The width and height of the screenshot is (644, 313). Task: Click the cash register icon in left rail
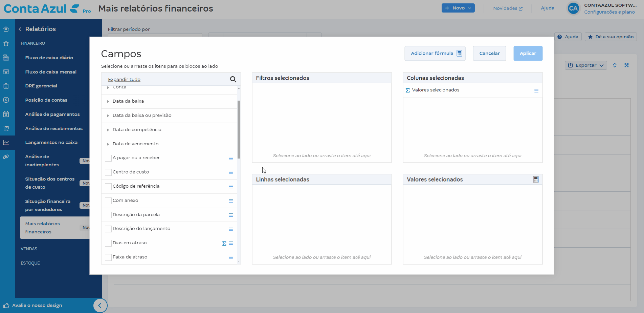tap(6, 58)
